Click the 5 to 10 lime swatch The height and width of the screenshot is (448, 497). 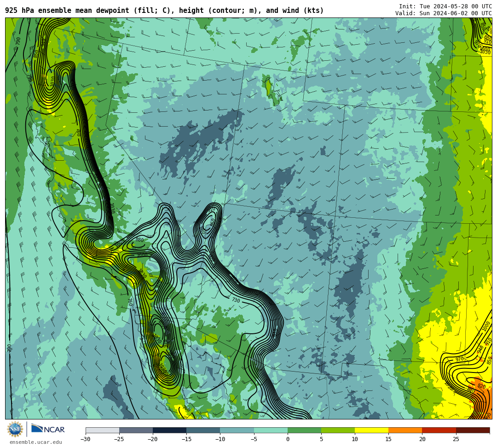tap(338, 430)
